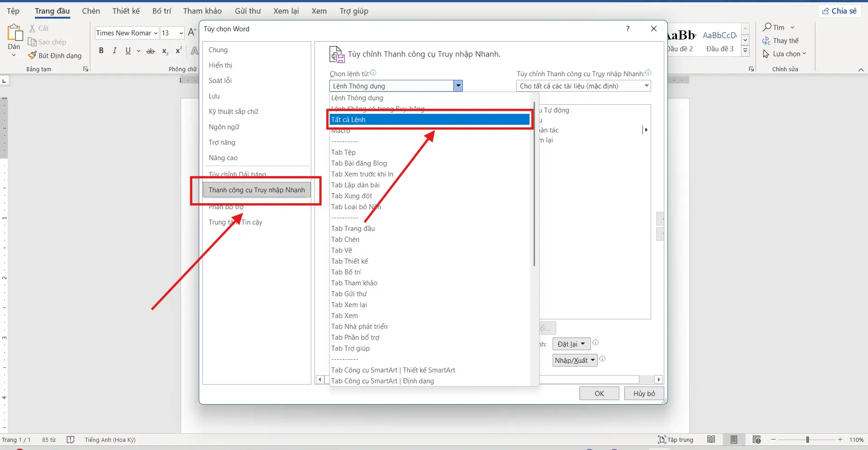Open the Cho tất cả các tài liệu dropdown
This screenshot has height=450, width=868.
click(583, 86)
